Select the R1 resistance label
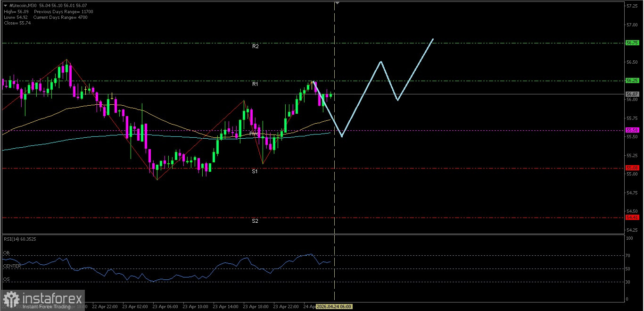644x311 pixels. click(x=255, y=84)
